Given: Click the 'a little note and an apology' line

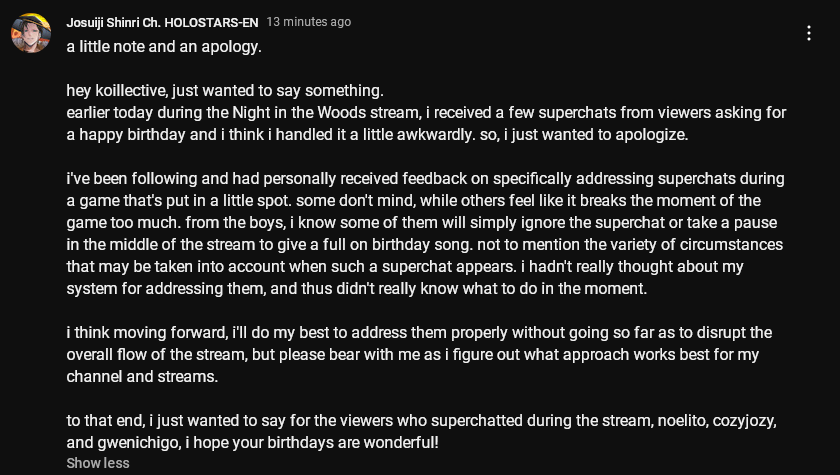Looking at the screenshot, I should [164, 47].
